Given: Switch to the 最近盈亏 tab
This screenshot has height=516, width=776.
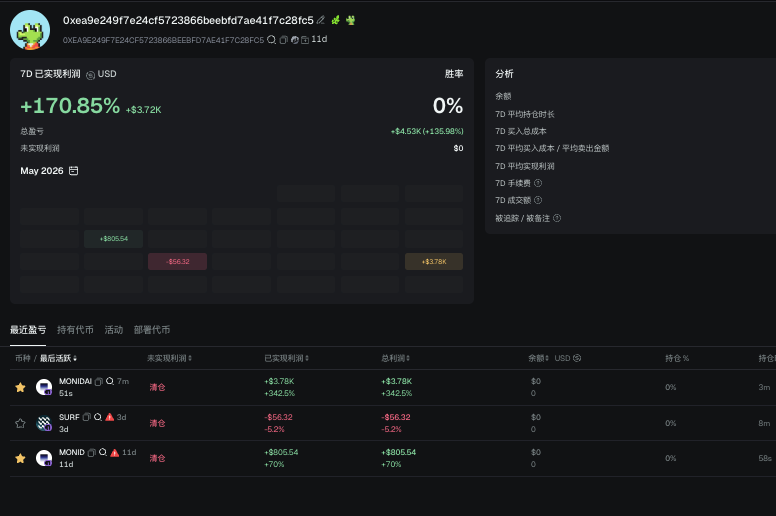Looking at the screenshot, I should pyautogui.click(x=28, y=329).
